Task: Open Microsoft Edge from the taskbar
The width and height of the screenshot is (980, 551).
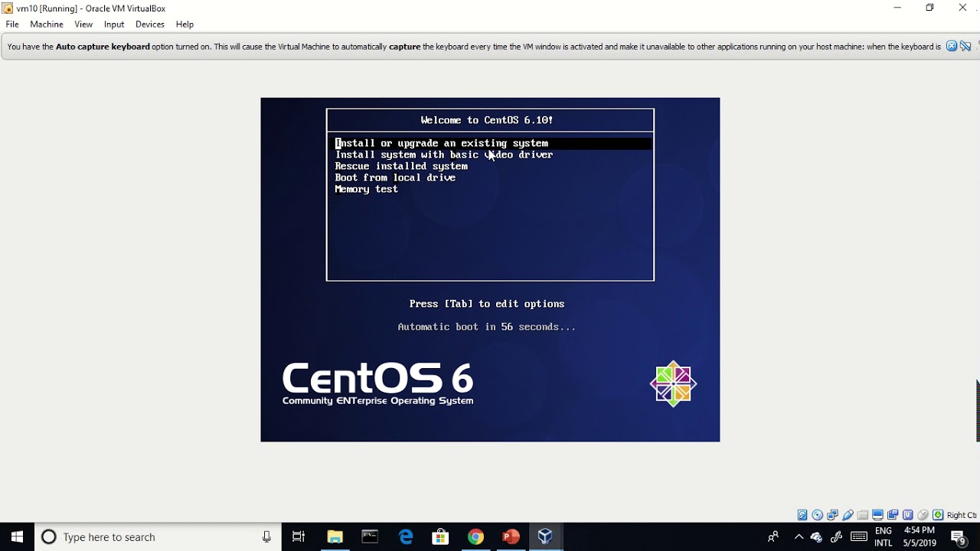Action: pos(406,537)
